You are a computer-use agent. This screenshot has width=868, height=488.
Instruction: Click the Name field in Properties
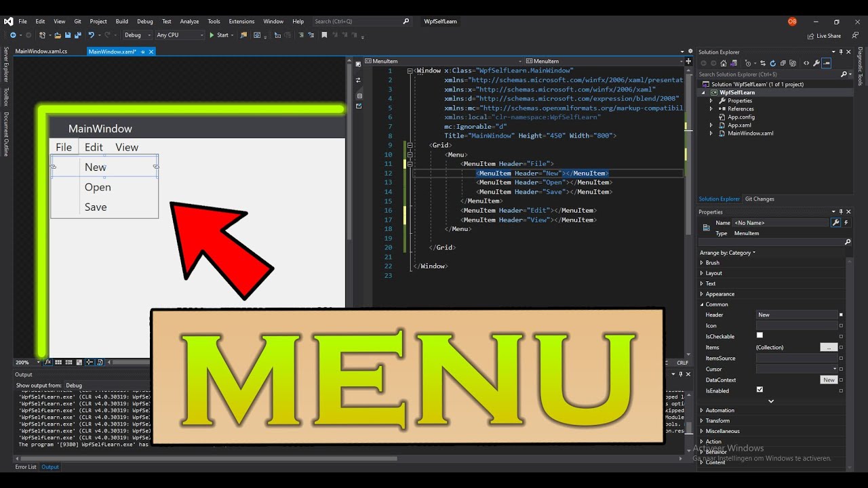tap(781, 222)
